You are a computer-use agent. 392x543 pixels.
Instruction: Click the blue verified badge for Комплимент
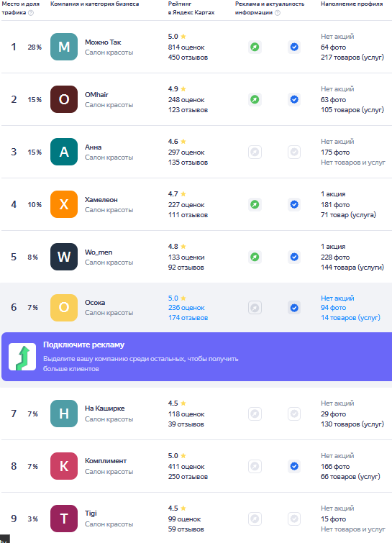coord(294,467)
